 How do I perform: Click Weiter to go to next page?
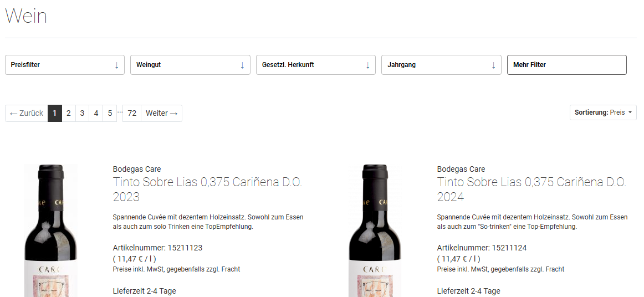[161, 113]
